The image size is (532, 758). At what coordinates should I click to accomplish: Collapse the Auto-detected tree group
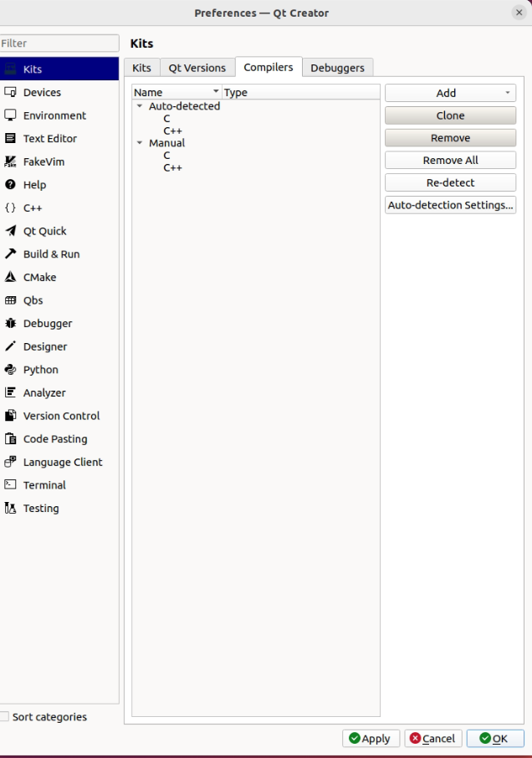(140, 106)
